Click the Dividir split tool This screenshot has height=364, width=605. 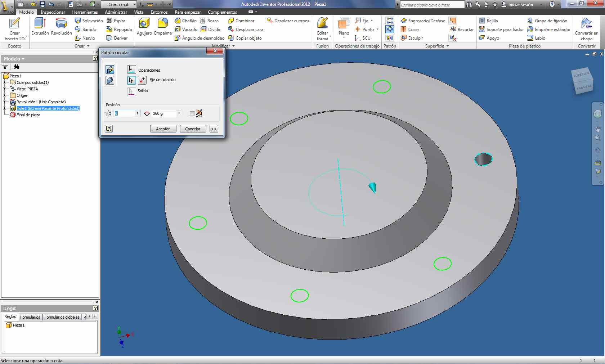pyautogui.click(x=211, y=30)
